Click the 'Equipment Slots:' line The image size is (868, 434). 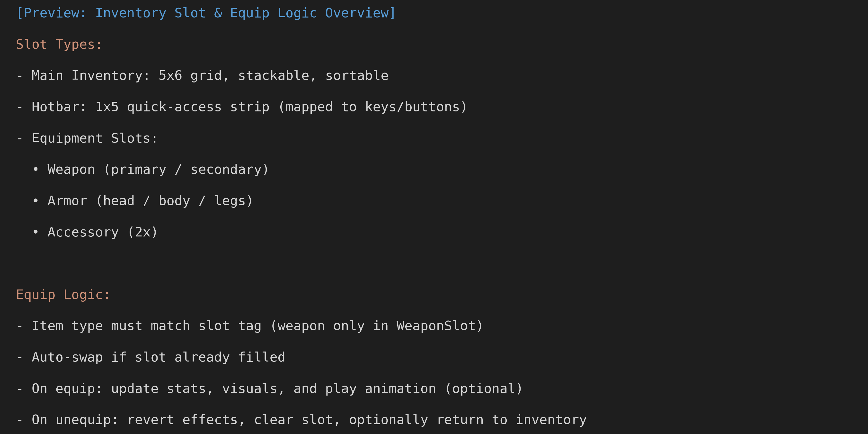click(x=87, y=138)
